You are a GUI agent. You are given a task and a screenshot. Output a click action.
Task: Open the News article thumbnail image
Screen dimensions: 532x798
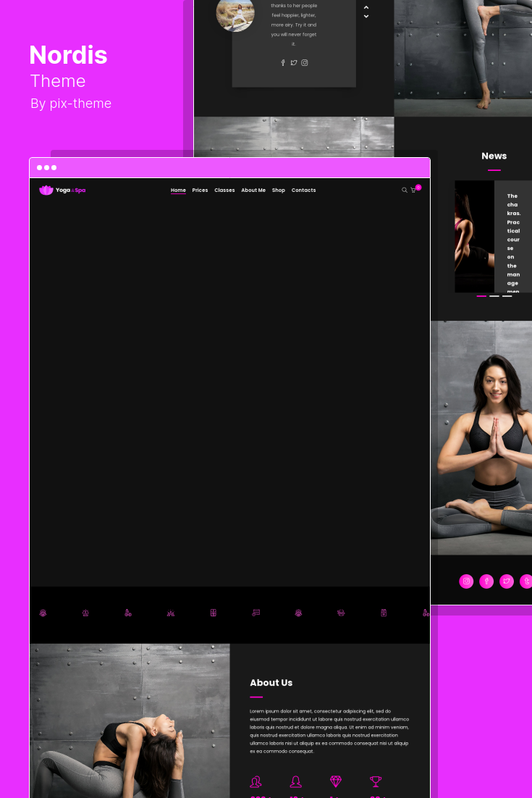(x=475, y=237)
